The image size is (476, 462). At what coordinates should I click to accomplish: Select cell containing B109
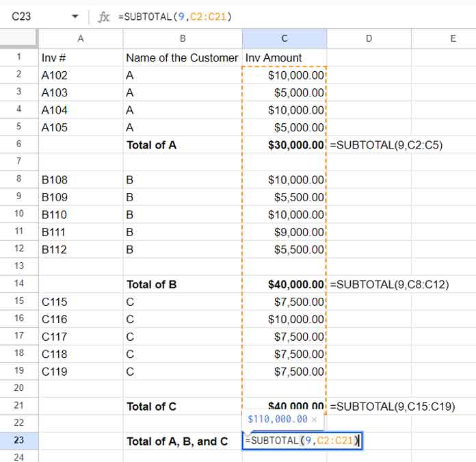tap(81, 197)
